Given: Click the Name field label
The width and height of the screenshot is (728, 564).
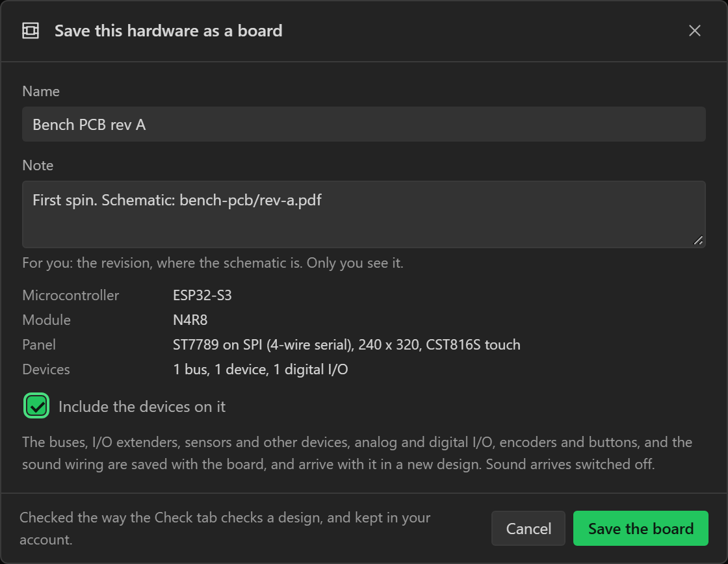Looking at the screenshot, I should point(41,91).
